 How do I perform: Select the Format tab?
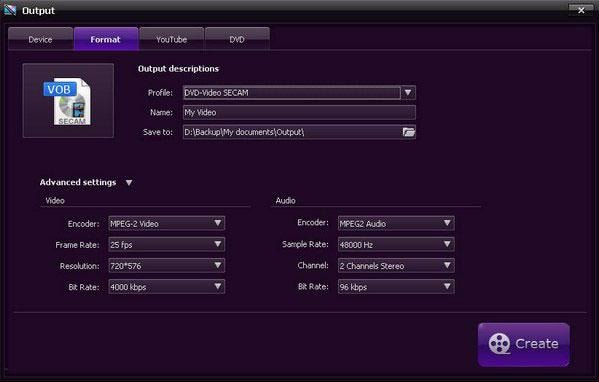106,39
